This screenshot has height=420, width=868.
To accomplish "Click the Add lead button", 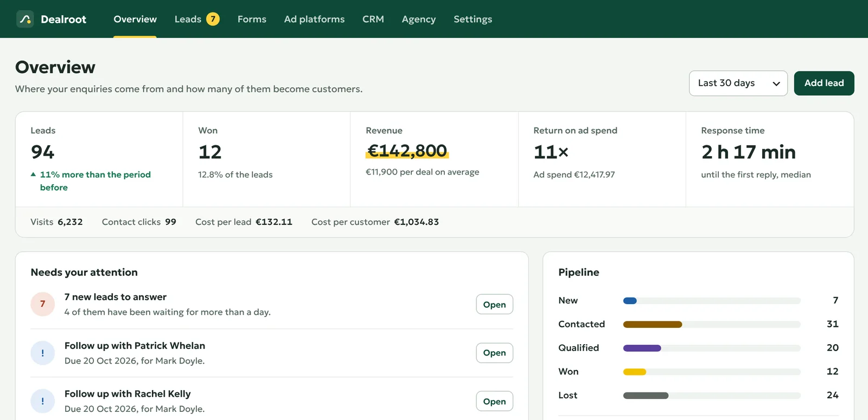I will [x=824, y=83].
